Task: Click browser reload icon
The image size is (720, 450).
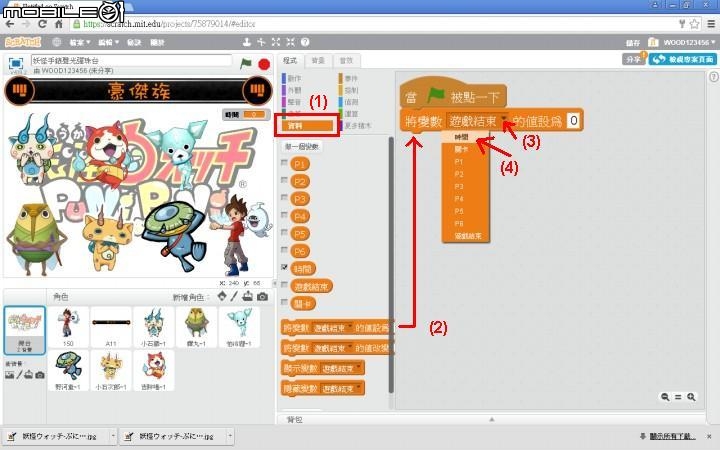Action: (42, 24)
